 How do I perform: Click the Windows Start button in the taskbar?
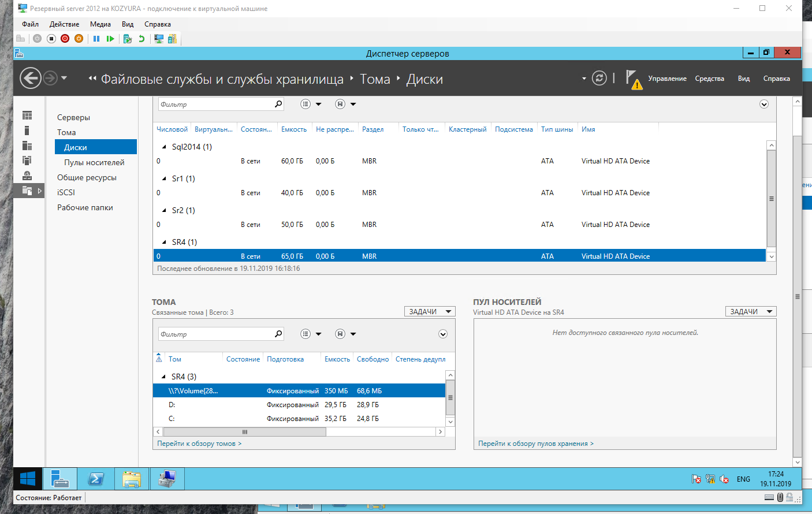click(28, 479)
